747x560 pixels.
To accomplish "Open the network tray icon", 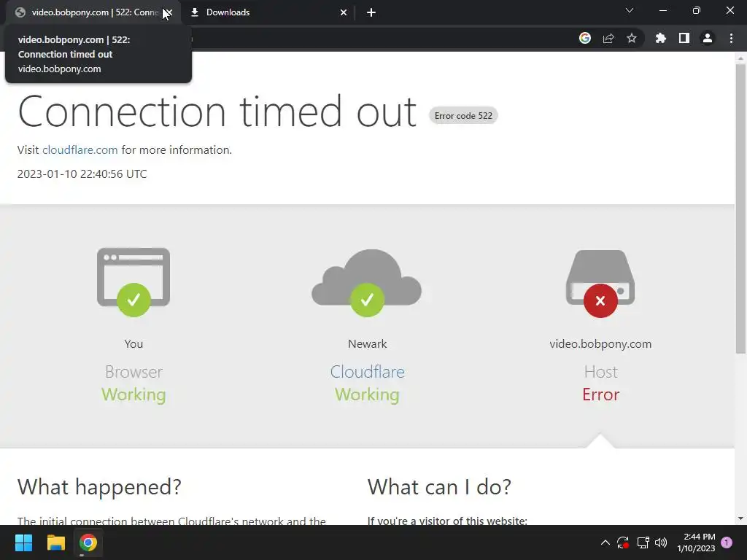I will pyautogui.click(x=643, y=542).
